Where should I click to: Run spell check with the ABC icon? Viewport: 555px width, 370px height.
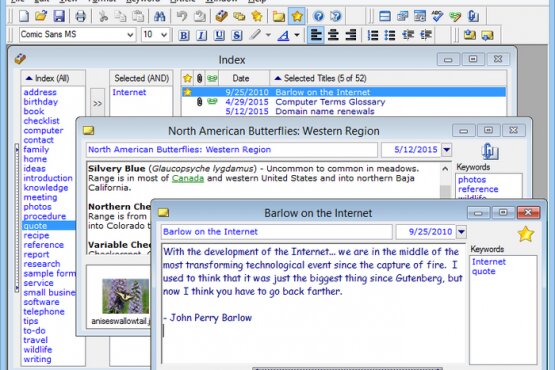pyautogui.click(x=437, y=16)
